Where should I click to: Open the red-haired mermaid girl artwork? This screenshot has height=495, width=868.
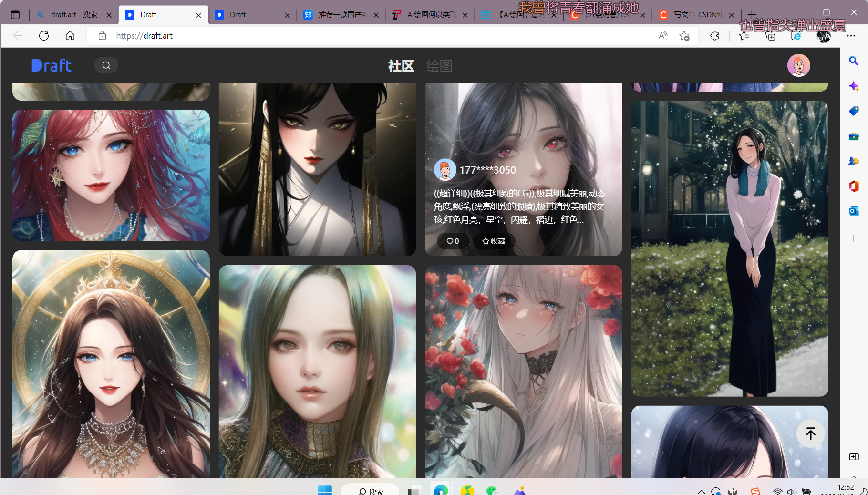click(111, 175)
